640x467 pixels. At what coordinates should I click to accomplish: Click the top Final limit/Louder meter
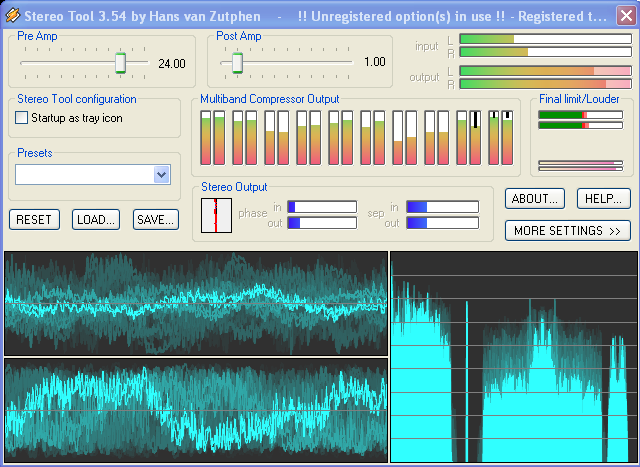click(580, 115)
